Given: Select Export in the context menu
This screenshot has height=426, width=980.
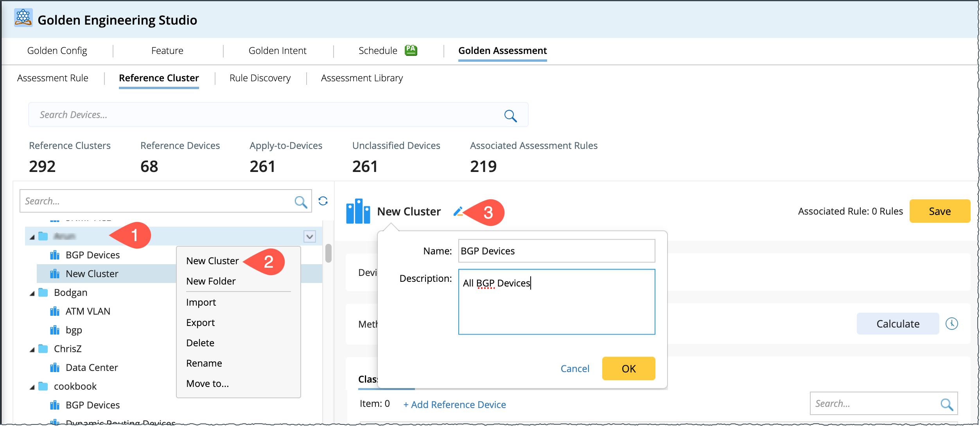Looking at the screenshot, I should [x=200, y=322].
